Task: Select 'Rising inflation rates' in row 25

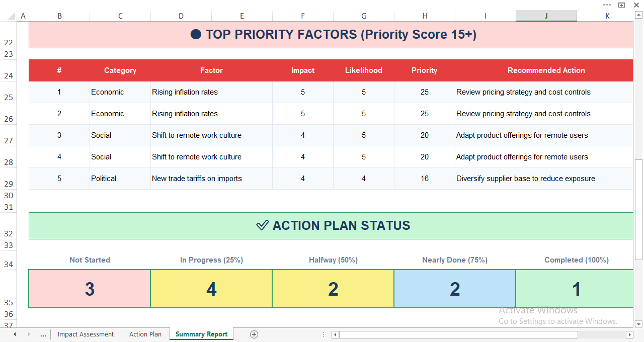Action: coord(211,92)
